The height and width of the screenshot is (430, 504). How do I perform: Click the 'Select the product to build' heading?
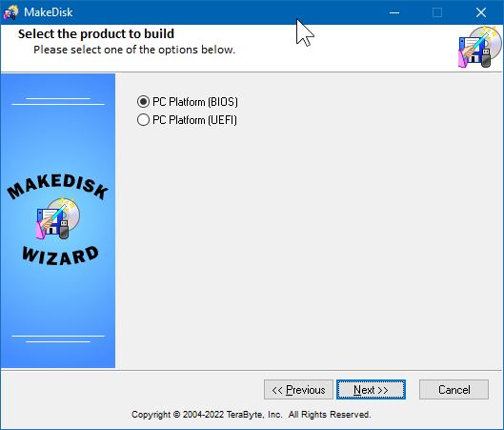coord(96,33)
